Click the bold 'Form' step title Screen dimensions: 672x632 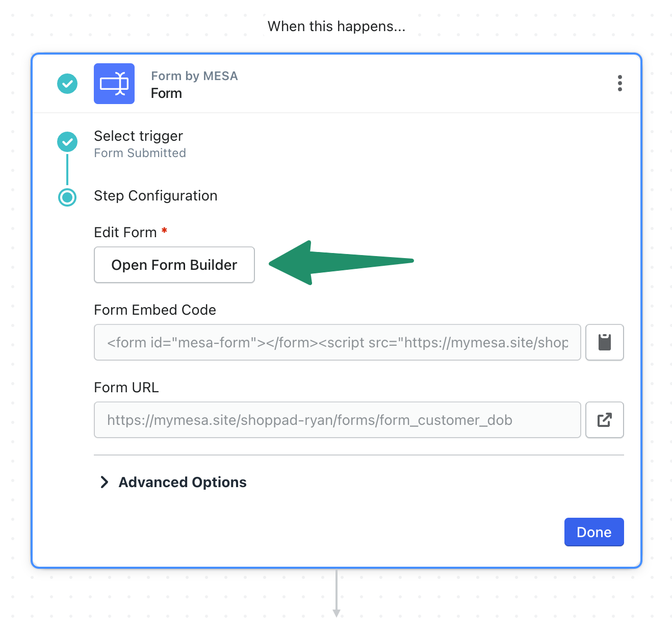click(x=166, y=93)
